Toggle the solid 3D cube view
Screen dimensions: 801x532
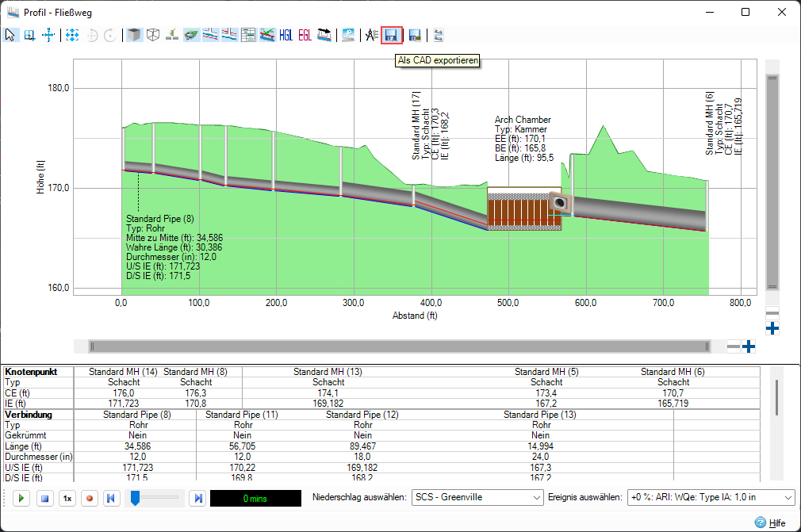135,35
